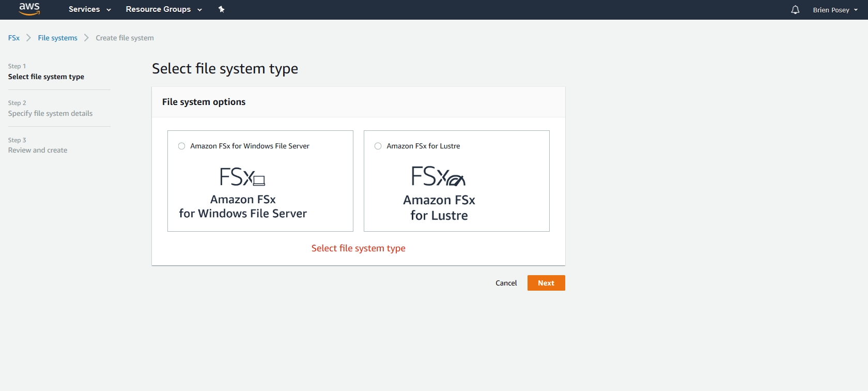Open the Resource Groups dropdown menu
Viewport: 868px width, 391px height.
coord(164,9)
